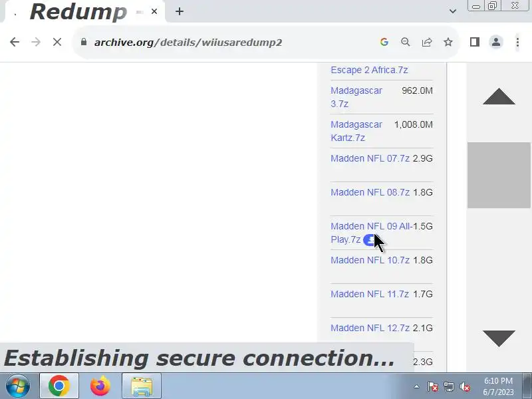Close the Redump tab

tap(154, 11)
